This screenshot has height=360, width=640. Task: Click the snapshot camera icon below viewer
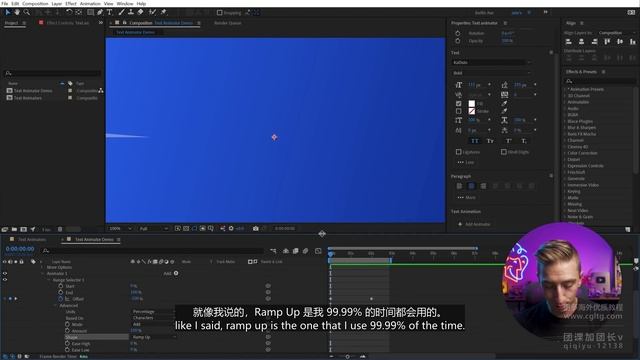tap(256, 229)
